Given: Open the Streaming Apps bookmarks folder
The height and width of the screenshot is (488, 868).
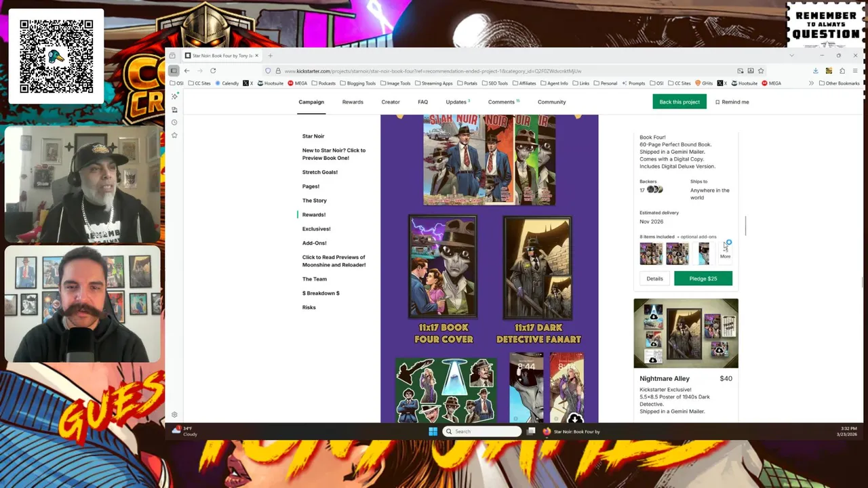Looking at the screenshot, I should (x=433, y=83).
